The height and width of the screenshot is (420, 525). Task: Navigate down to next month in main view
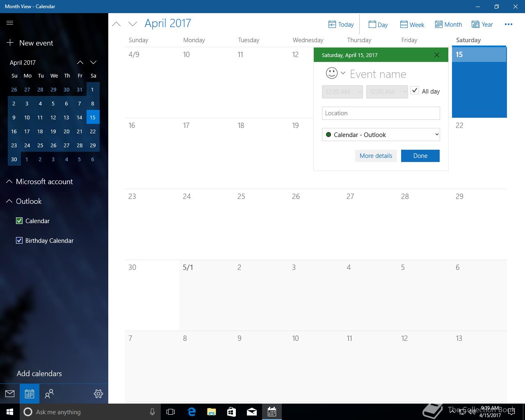(132, 24)
